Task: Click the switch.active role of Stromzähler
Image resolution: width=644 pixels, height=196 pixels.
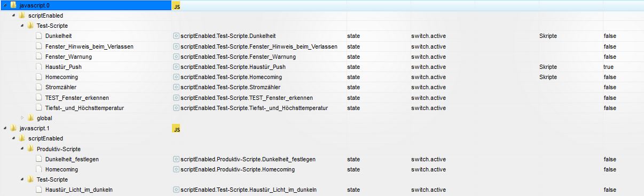Action: [428, 87]
